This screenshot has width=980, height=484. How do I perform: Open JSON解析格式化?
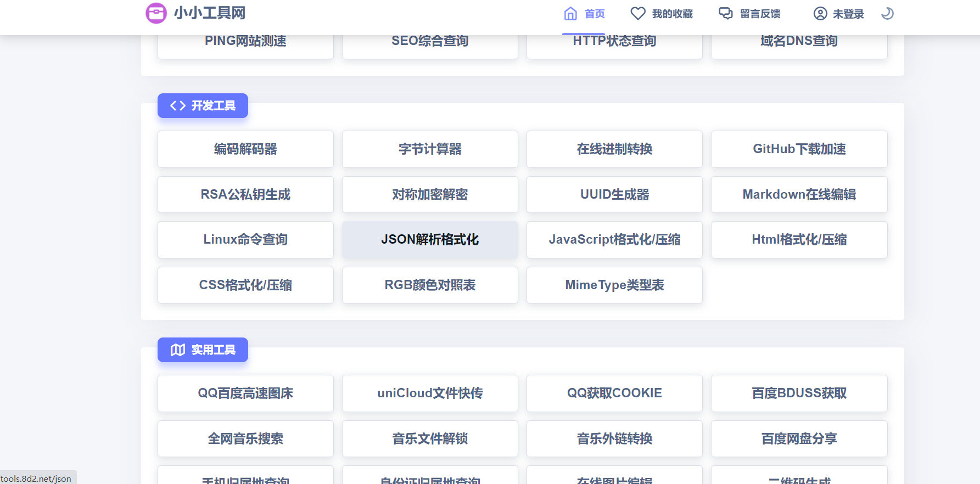(x=430, y=240)
